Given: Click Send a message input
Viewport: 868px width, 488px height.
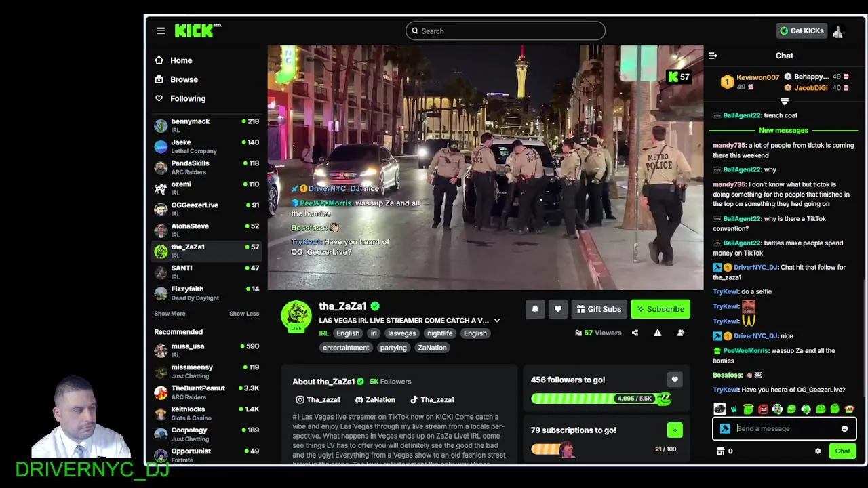Looking at the screenshot, I should [x=785, y=428].
